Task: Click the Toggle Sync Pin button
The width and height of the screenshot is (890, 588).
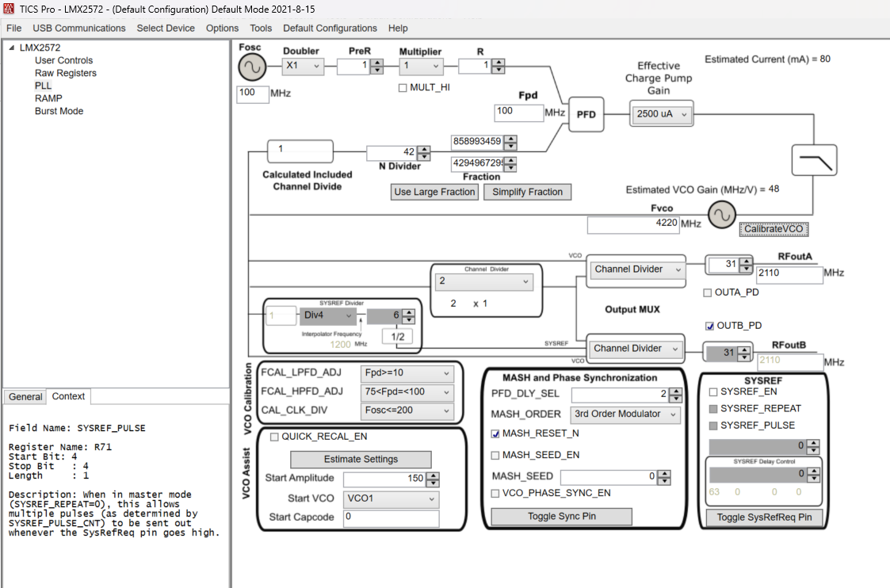Action: pos(561,517)
